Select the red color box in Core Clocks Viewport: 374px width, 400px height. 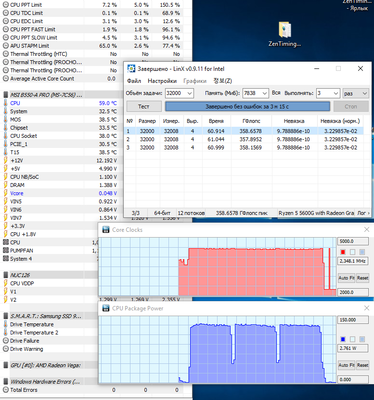pos(343,252)
